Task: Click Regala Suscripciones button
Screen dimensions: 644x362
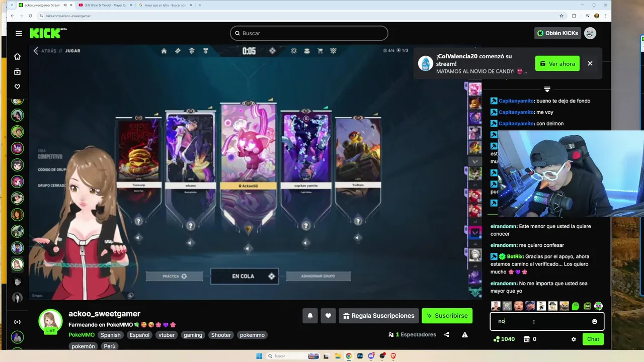Action: [x=378, y=316]
